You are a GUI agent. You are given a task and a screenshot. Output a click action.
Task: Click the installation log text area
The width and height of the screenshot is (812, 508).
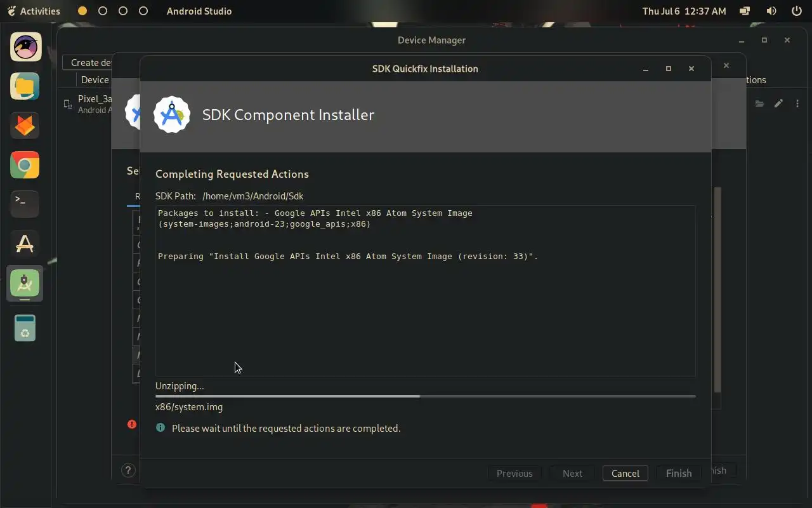pos(426,291)
